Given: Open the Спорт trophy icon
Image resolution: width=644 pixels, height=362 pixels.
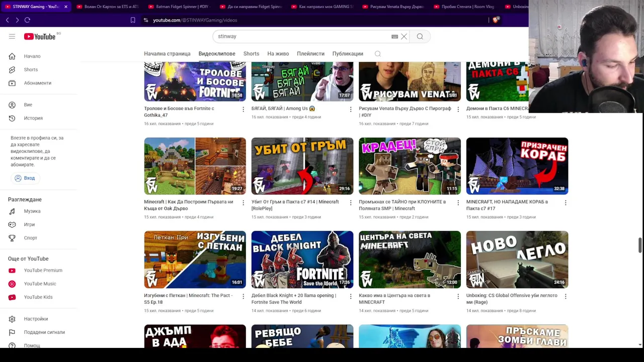Looking at the screenshot, I should click(12, 238).
